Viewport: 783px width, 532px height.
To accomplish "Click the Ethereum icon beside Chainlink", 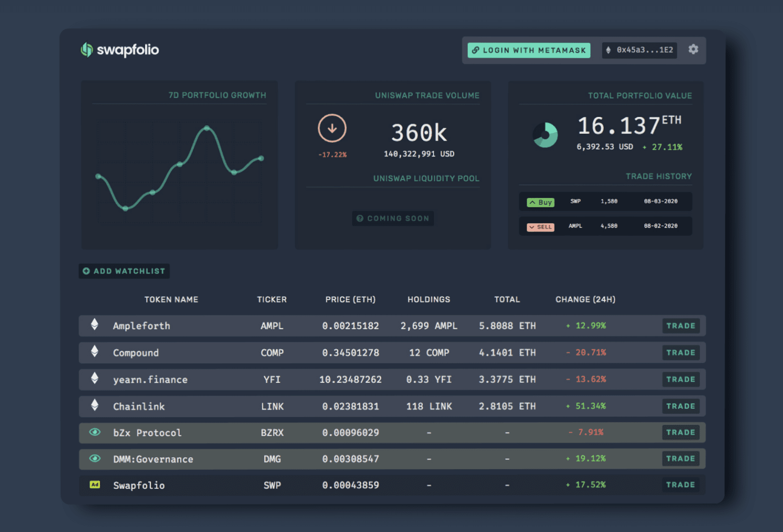I will click(x=94, y=405).
